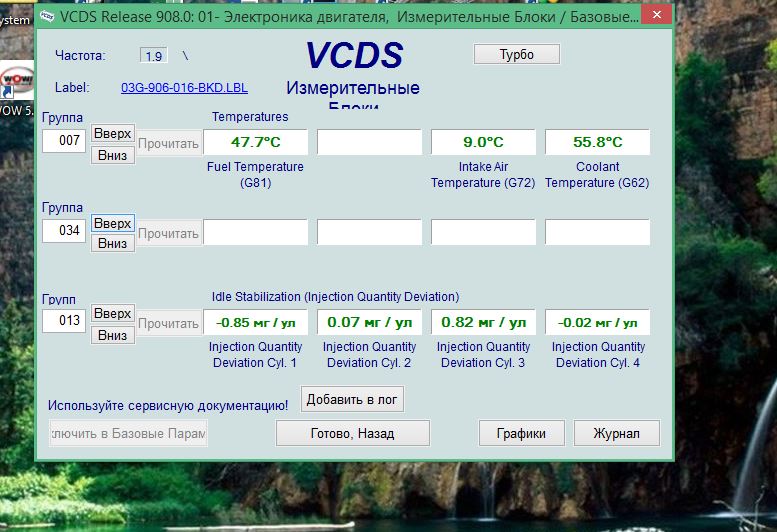This screenshot has height=532, width=777.
Task: Click Вниз for group 034
Action: 113,243
